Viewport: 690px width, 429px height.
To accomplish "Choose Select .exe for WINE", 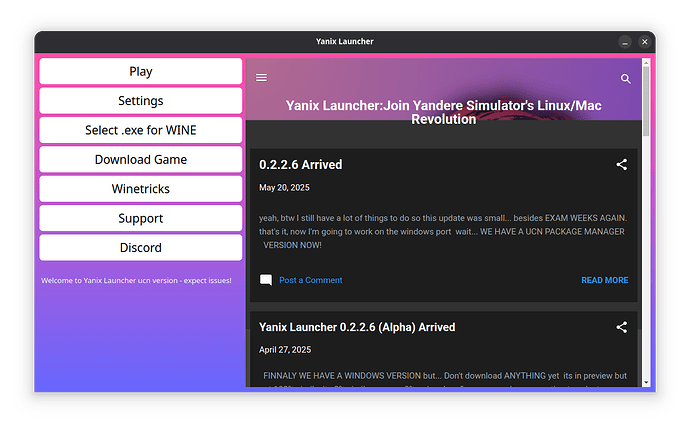I will (x=141, y=130).
